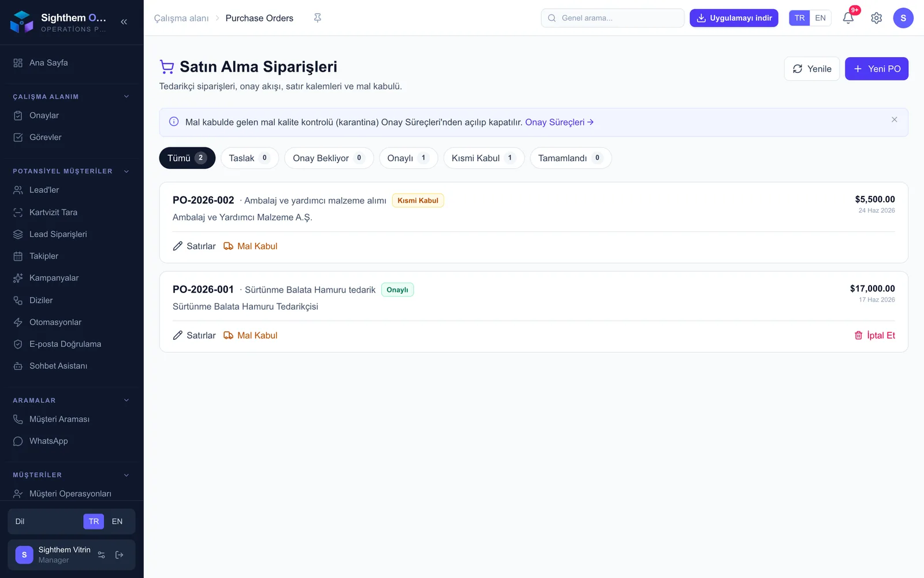Click Ambalaj ve Yardımcı Malzeme A.Ş. supplier
The width and height of the screenshot is (924, 578).
coord(243,217)
